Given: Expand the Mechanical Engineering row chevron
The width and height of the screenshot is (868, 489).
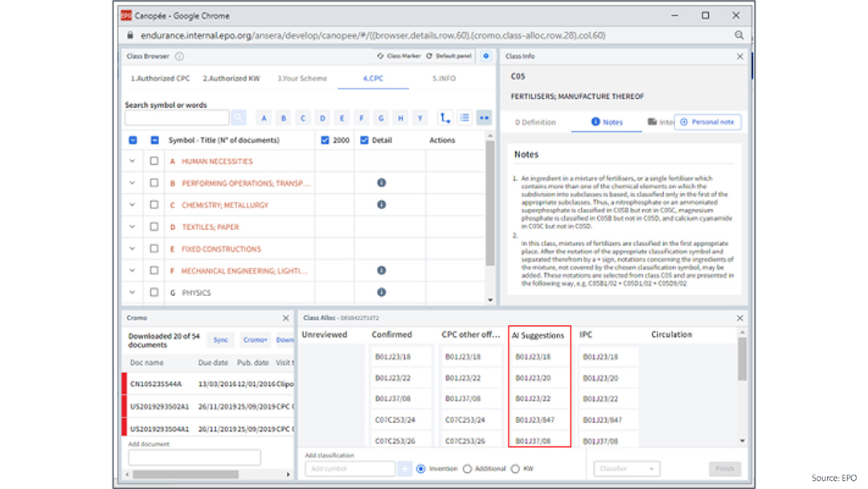Looking at the screenshot, I should point(133,271).
